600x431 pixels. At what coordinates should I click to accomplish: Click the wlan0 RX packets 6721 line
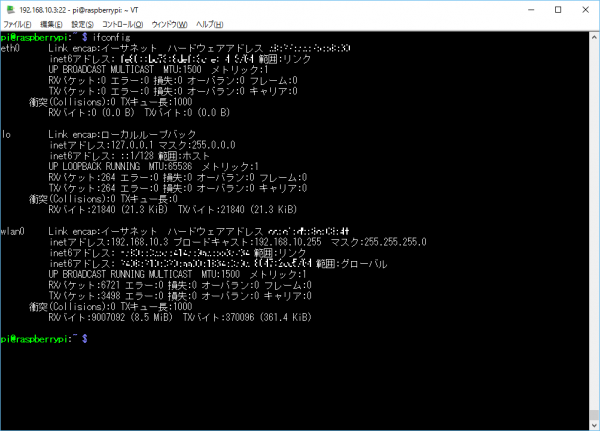[x=180, y=285]
